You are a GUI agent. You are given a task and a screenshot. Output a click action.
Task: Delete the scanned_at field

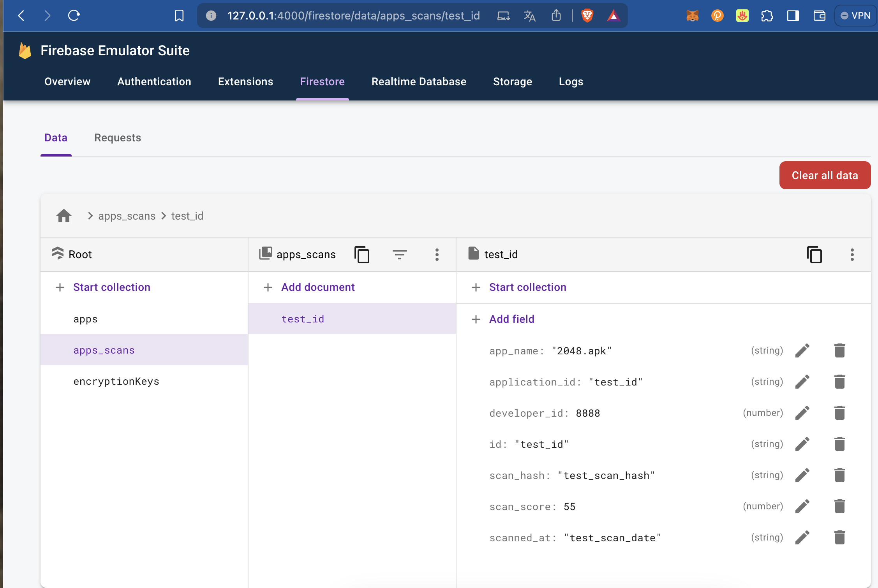[840, 537]
